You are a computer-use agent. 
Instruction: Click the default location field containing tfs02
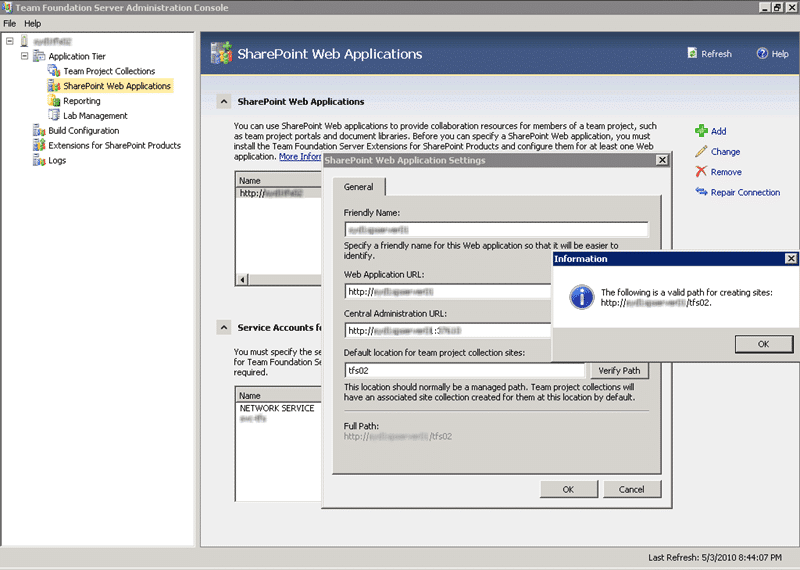[x=465, y=370]
